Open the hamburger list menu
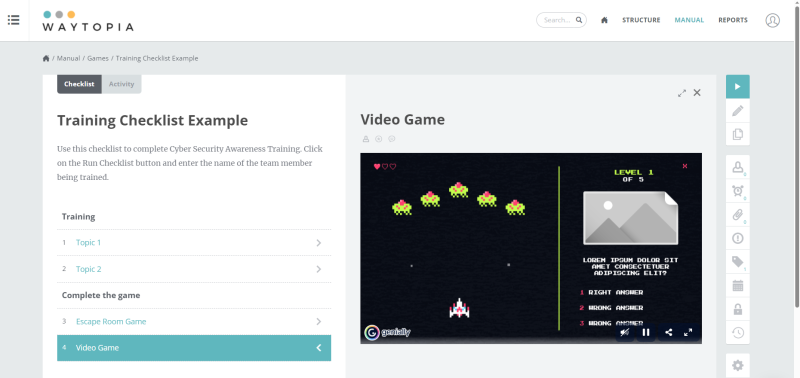Viewport: 800px width, 378px height. click(x=14, y=20)
